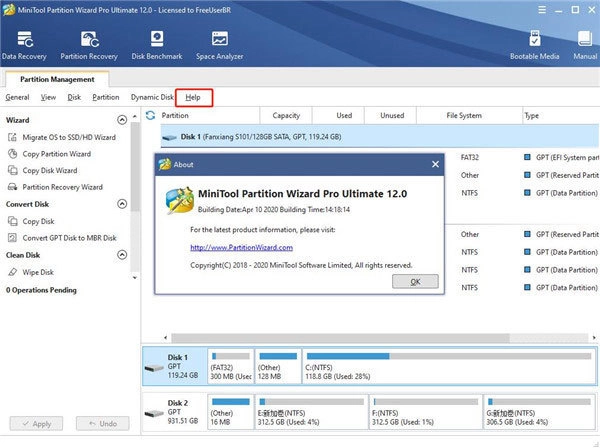Open Disk Benchmark

coord(157,45)
